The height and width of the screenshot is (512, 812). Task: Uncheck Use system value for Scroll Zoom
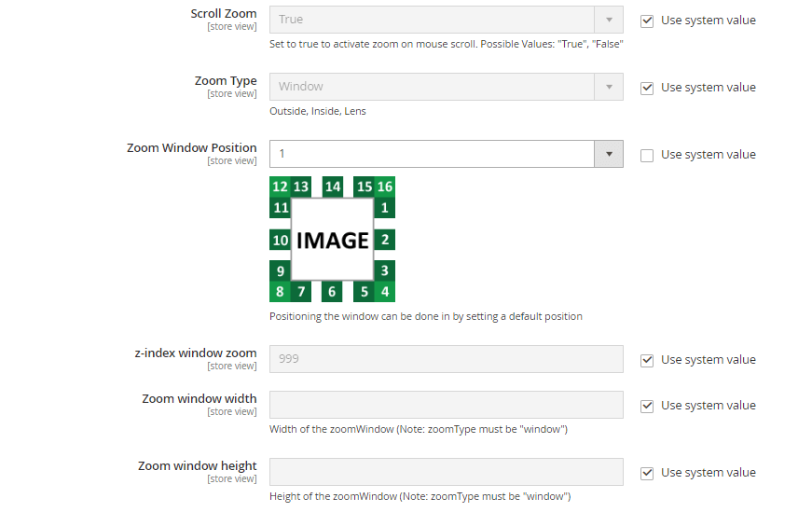(x=647, y=21)
